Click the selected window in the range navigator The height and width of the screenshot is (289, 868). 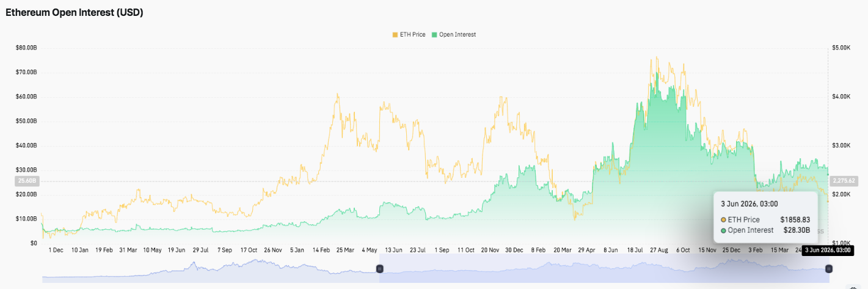[604, 268]
